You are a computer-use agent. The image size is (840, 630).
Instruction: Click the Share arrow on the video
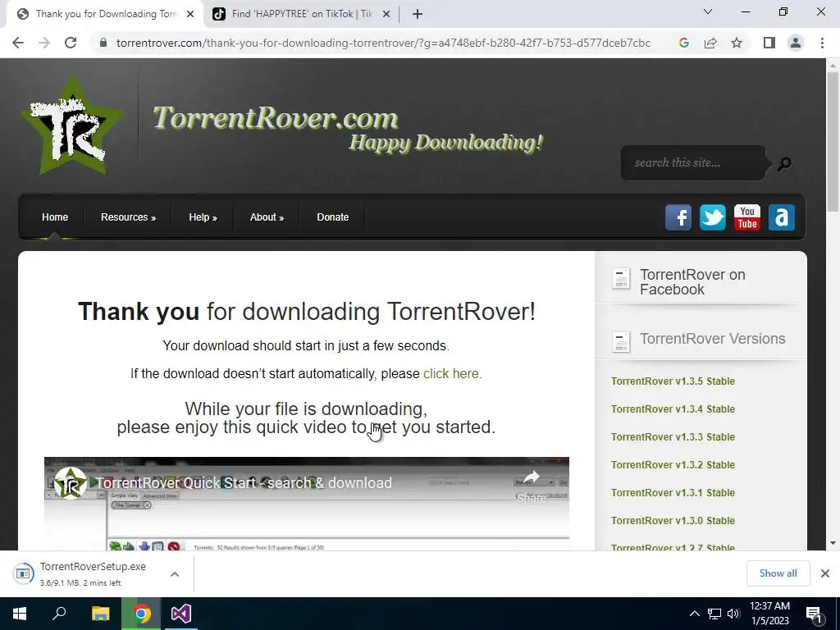tap(531, 477)
